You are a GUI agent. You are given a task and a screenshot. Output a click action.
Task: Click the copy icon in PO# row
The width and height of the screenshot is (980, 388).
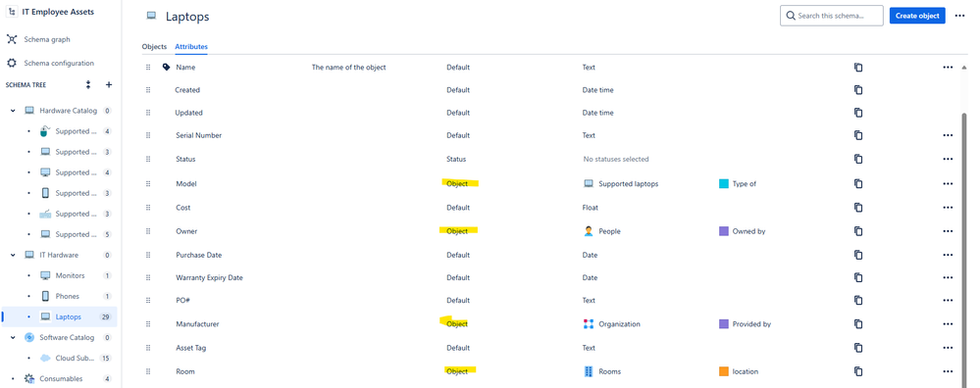[858, 300]
